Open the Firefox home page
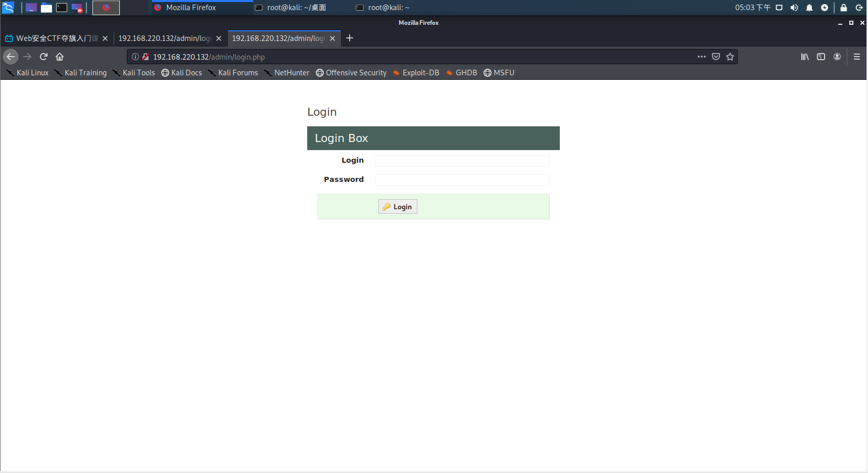 [x=60, y=57]
